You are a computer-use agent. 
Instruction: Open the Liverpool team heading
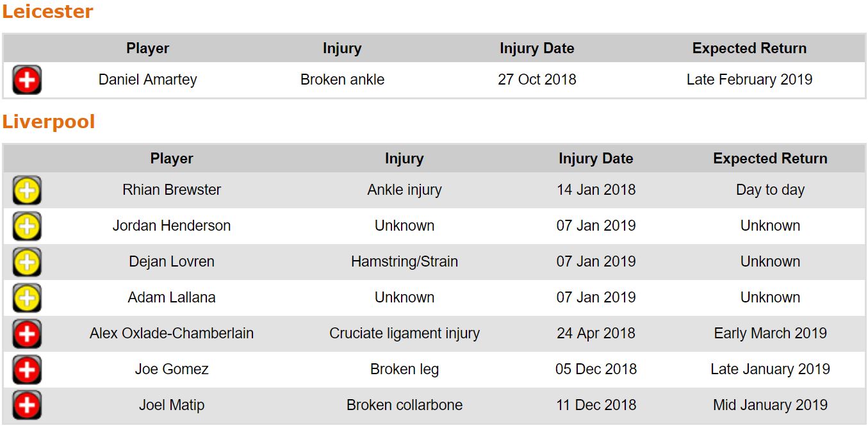pyautogui.click(x=49, y=122)
